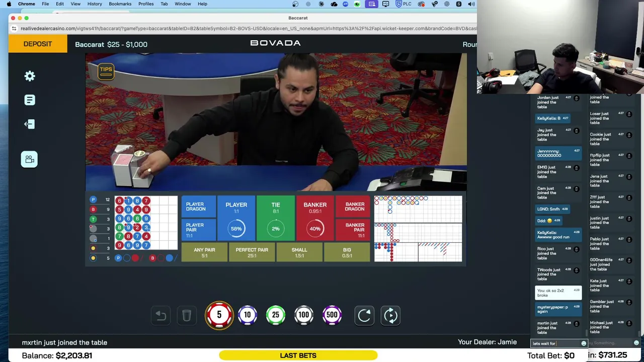The image size is (644, 362).
Task: Click the site info icon in address bar
Action: pyautogui.click(x=14, y=29)
